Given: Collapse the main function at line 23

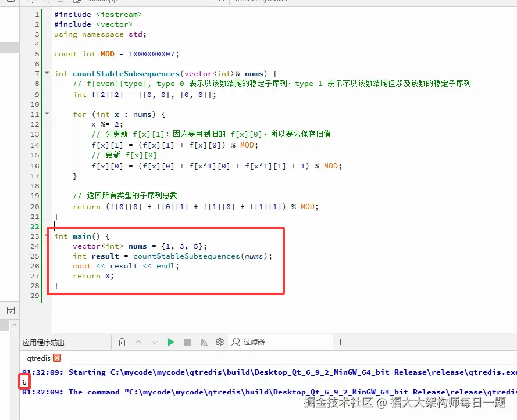Looking at the screenshot, I should [46, 236].
